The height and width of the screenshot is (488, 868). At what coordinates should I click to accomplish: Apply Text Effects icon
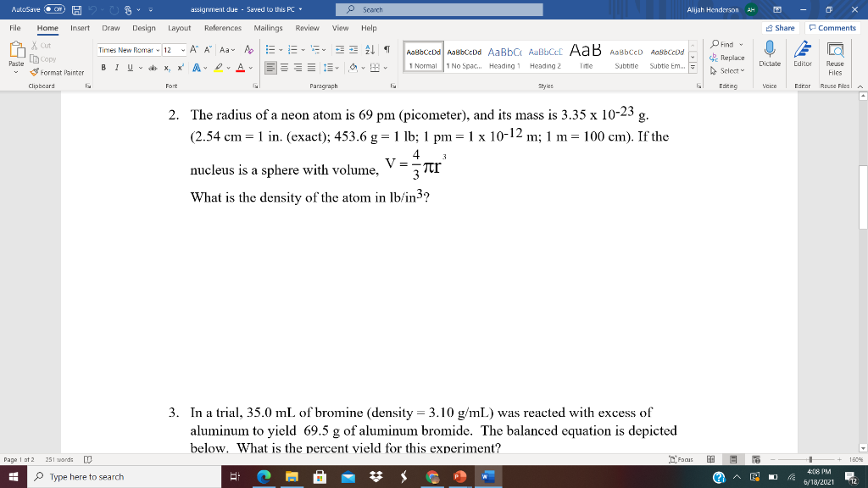(x=197, y=68)
